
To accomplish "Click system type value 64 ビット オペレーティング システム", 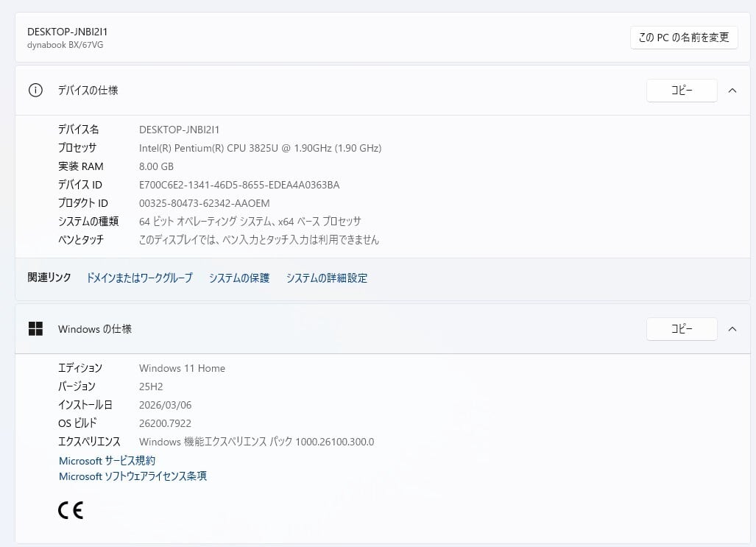I will 250,222.
